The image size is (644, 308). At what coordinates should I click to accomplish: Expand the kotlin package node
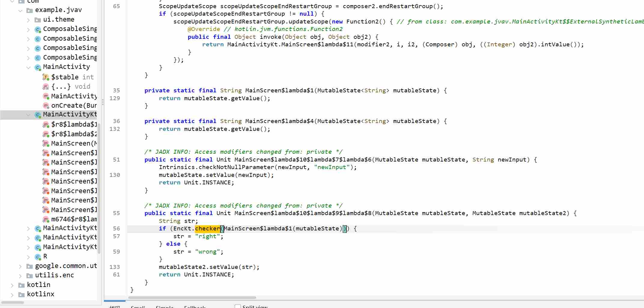pyautogui.click(x=12, y=285)
